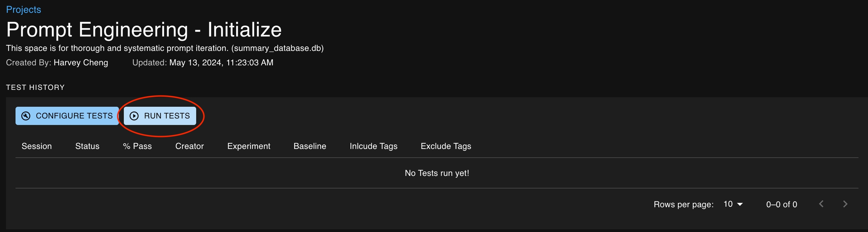Click the Creator column header
868x232 pixels.
tap(189, 146)
